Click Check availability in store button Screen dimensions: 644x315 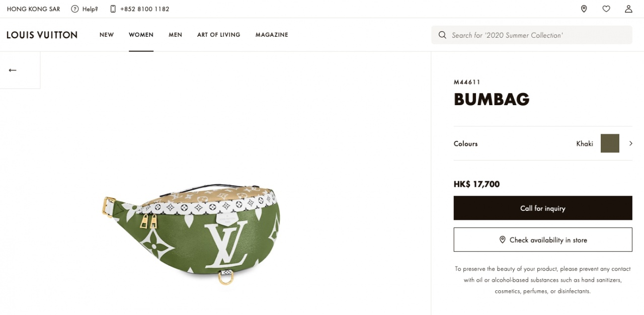click(x=543, y=240)
